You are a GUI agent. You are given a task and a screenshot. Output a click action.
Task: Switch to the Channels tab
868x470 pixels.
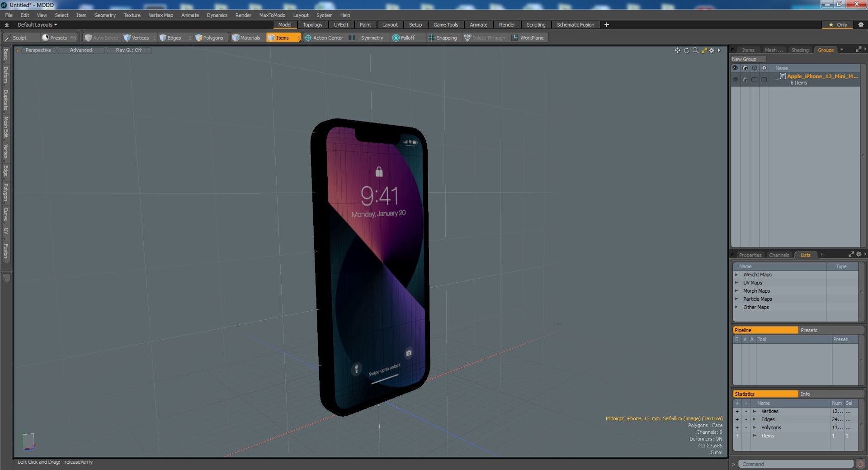tap(779, 255)
